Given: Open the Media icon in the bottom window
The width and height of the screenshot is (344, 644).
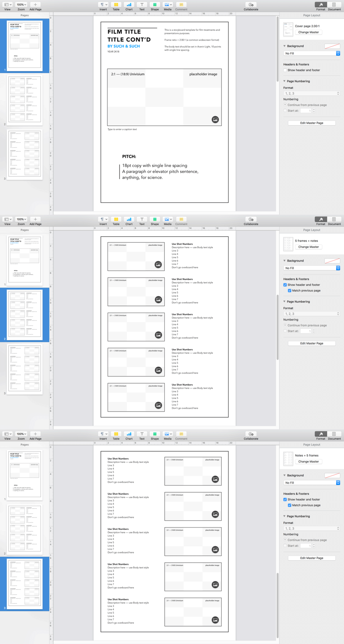Looking at the screenshot, I should [x=168, y=434].
